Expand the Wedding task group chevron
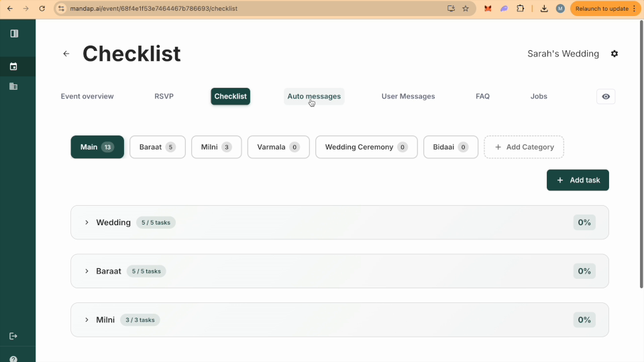Screen dimensions: 644x362 click(x=87, y=223)
